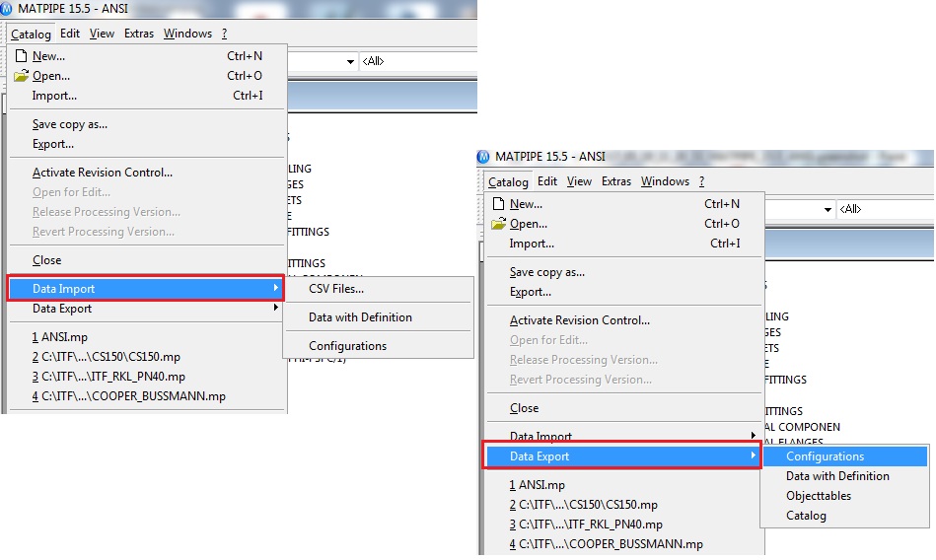This screenshot has height=560, width=936.
Task: Expand Data Import submenu in left menu
Action: [146, 288]
